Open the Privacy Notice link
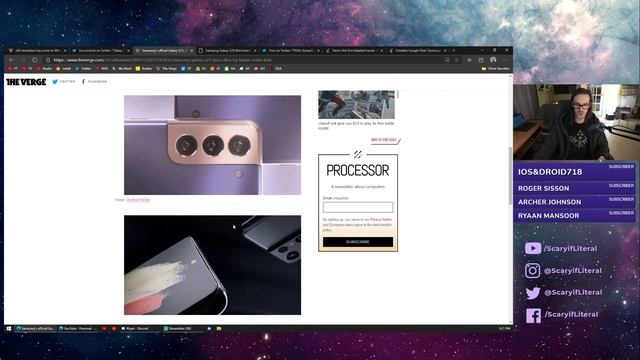 [x=380, y=220]
